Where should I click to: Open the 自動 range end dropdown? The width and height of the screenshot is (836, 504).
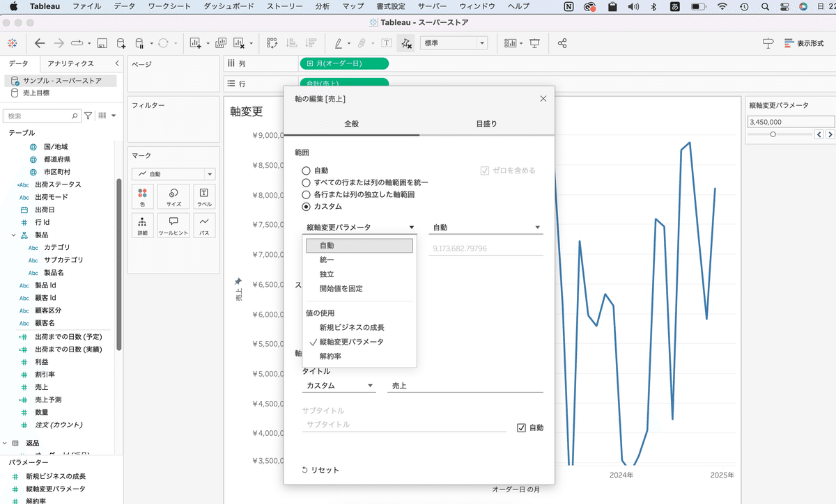486,227
